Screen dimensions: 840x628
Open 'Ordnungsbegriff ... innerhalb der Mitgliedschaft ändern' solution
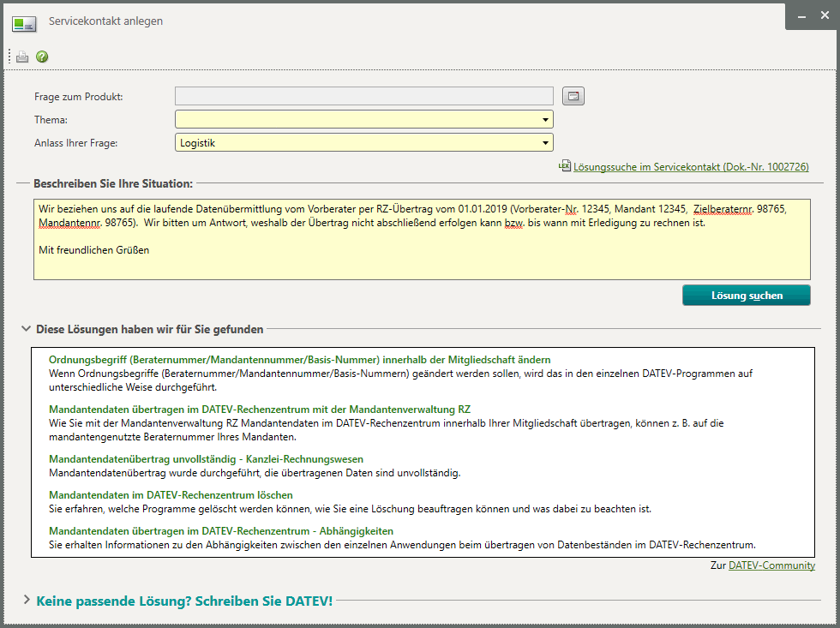click(x=299, y=360)
